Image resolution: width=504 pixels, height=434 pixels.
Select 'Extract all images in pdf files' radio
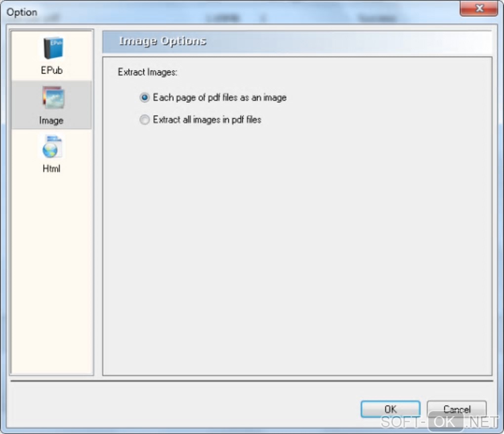145,120
